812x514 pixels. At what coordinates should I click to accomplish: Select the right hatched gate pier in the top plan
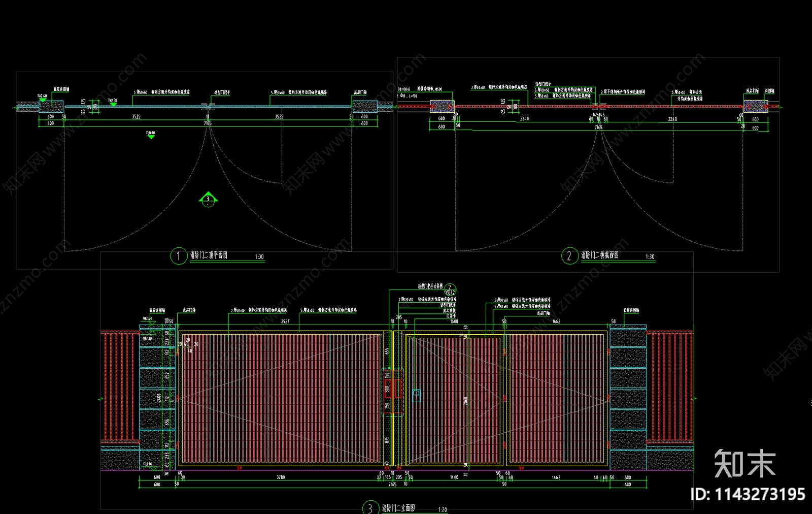[x=364, y=107]
